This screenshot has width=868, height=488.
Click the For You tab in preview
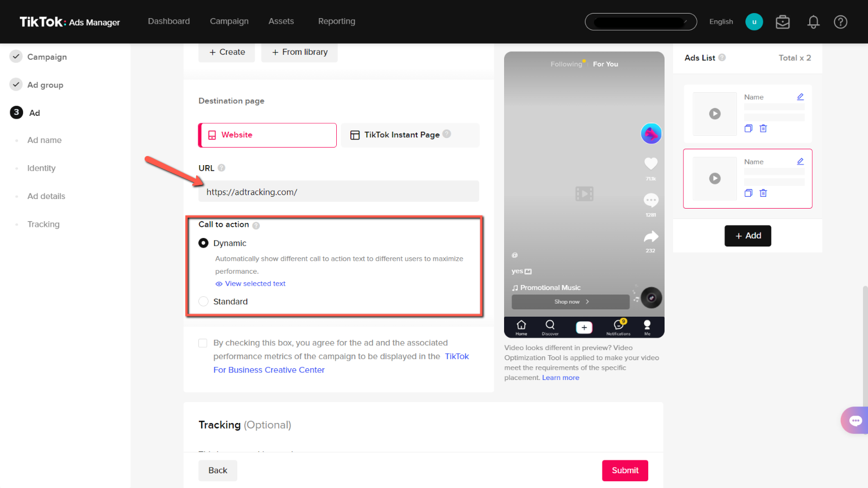click(605, 64)
